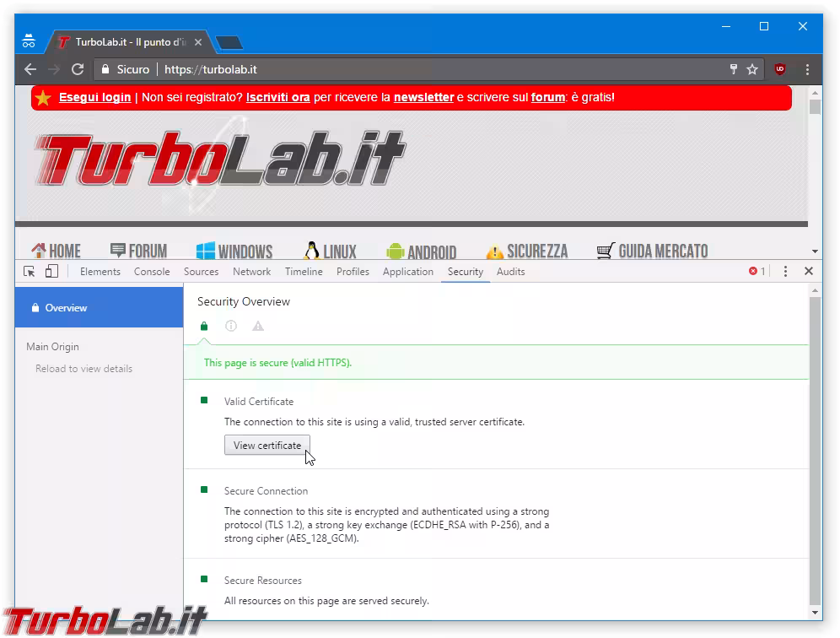Bookmark this page with the star icon

pos(752,69)
